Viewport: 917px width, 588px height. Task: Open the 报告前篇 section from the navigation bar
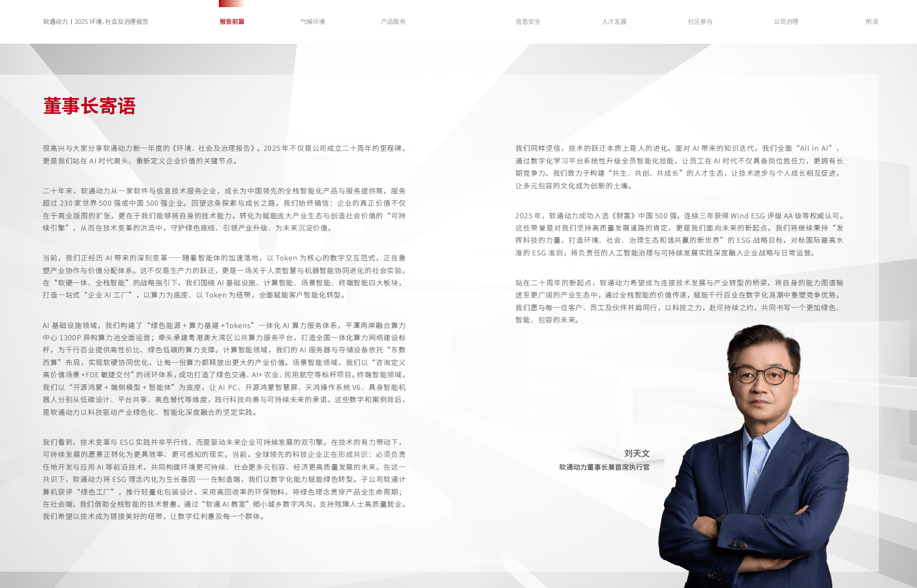[233, 22]
